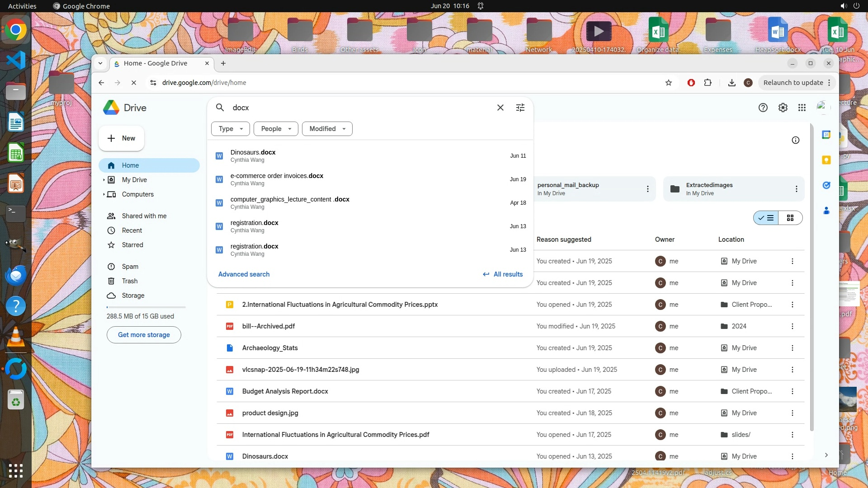
Task: Open the People filter dropdown
Action: pos(276,129)
